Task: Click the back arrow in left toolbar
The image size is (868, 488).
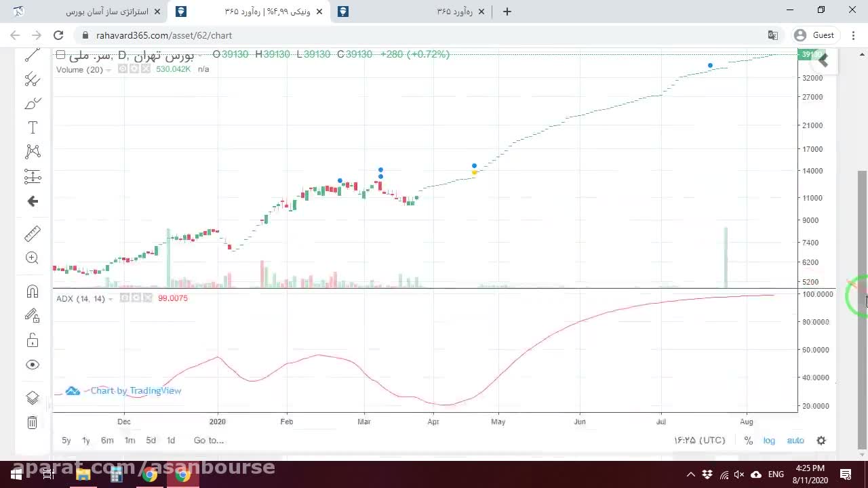Action: coord(32,201)
